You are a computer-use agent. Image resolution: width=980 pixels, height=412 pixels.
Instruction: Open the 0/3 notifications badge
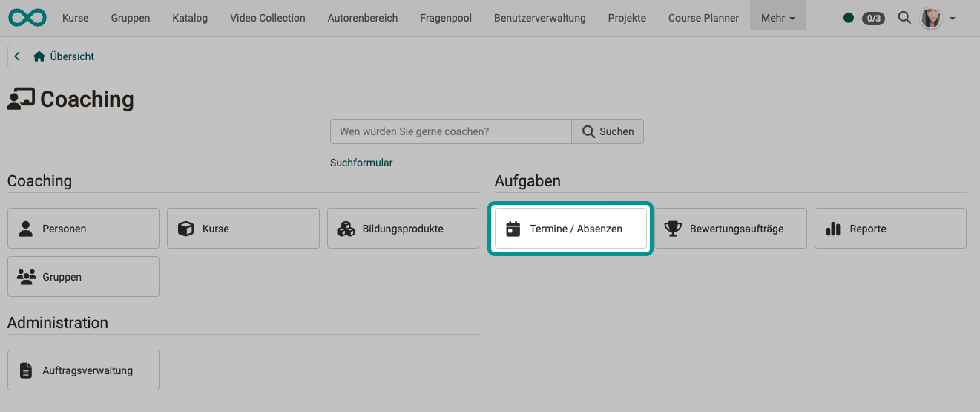873,18
